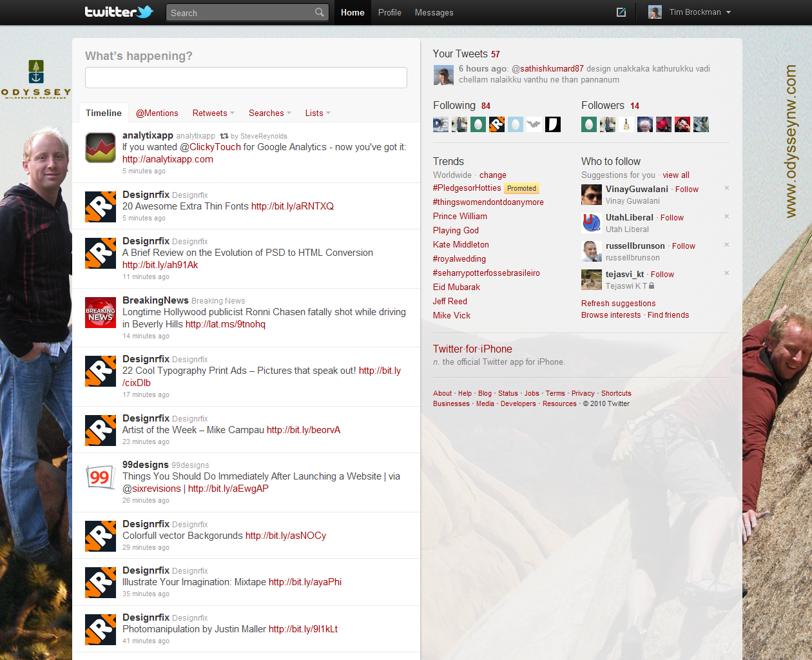Viewport: 812px width, 660px height.
Task: Open the Twitter for iPhone link
Action: click(x=472, y=349)
